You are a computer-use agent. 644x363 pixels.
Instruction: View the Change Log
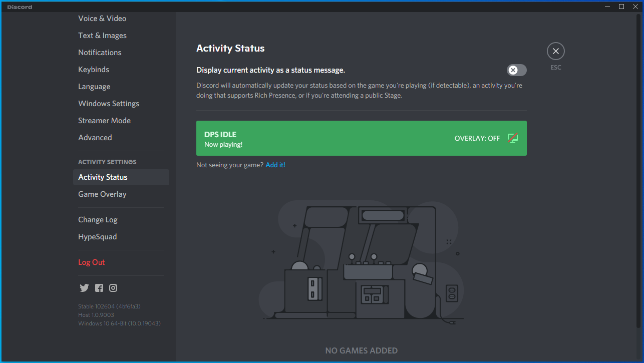(x=98, y=220)
